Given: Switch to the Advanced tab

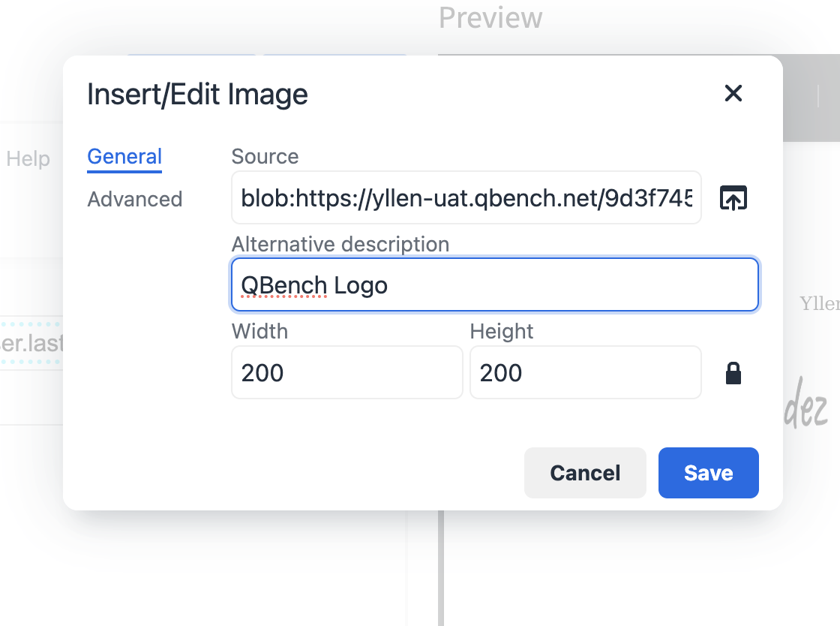Looking at the screenshot, I should 135,199.
